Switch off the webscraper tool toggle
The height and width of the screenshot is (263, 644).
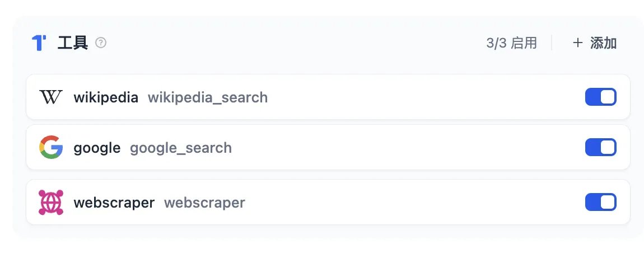point(600,202)
